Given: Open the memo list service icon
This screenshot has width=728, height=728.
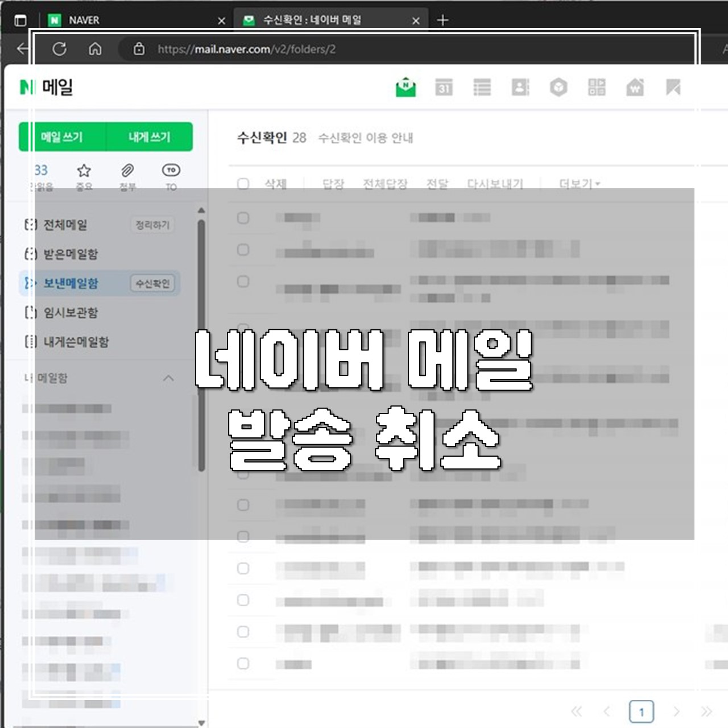Looking at the screenshot, I should 482,87.
